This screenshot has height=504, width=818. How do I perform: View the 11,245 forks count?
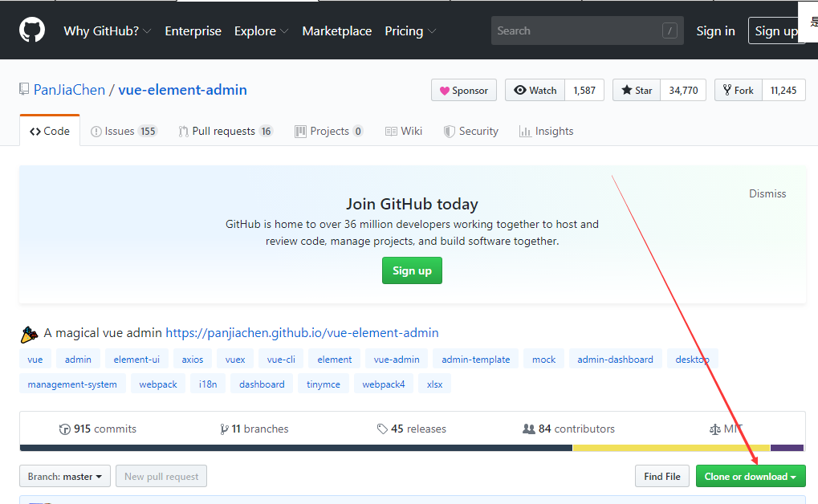[x=783, y=90]
